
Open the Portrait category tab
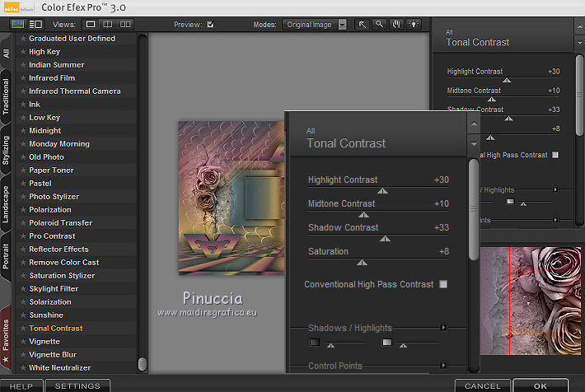coord(6,256)
